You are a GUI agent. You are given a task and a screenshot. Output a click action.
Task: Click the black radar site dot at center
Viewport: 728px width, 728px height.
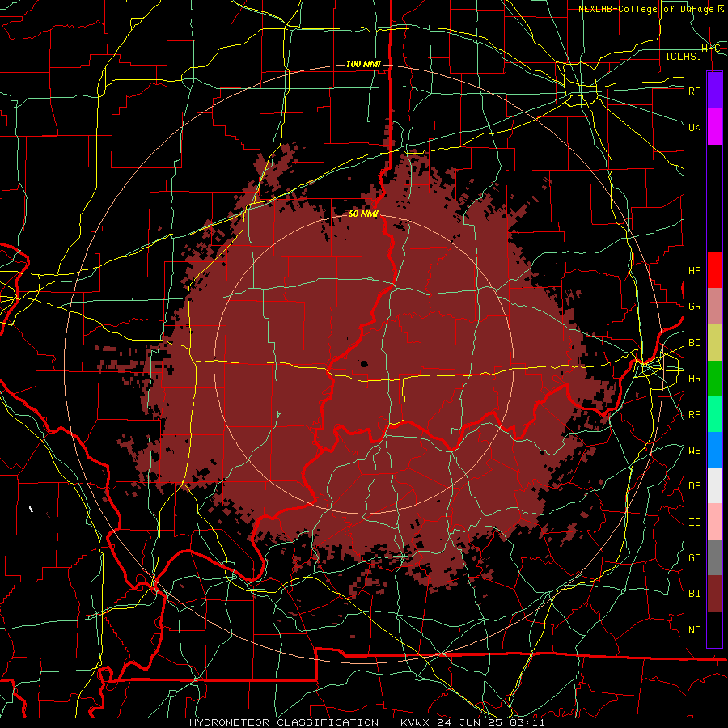[365, 364]
